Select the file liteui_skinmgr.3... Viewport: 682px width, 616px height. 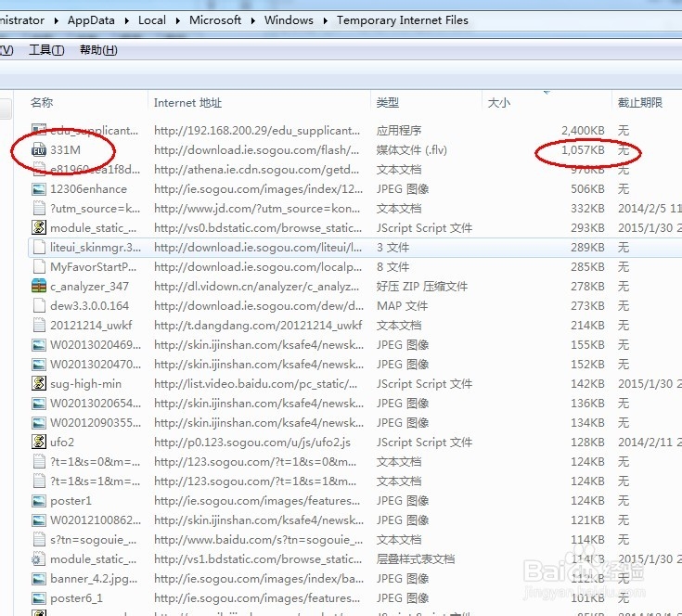(96, 248)
